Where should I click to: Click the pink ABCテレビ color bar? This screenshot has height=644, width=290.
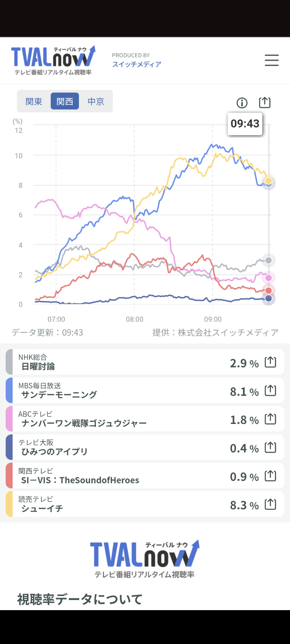coord(9,419)
